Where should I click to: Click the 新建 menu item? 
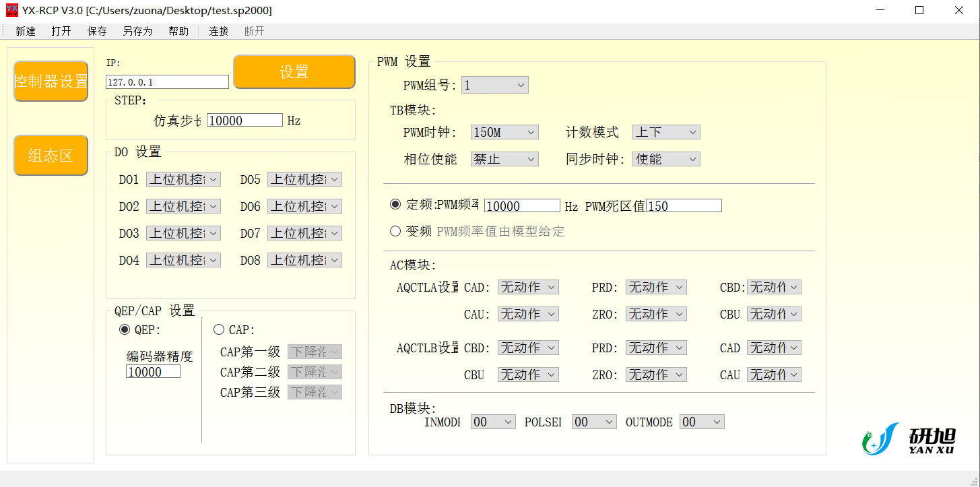pyautogui.click(x=26, y=31)
